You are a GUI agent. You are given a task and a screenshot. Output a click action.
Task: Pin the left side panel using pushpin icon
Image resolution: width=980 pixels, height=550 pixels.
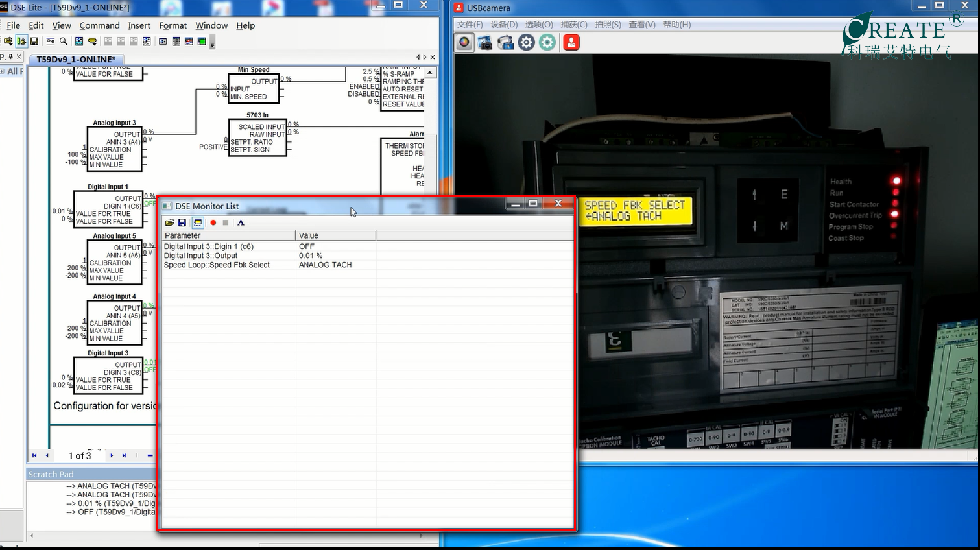pyautogui.click(x=10, y=56)
